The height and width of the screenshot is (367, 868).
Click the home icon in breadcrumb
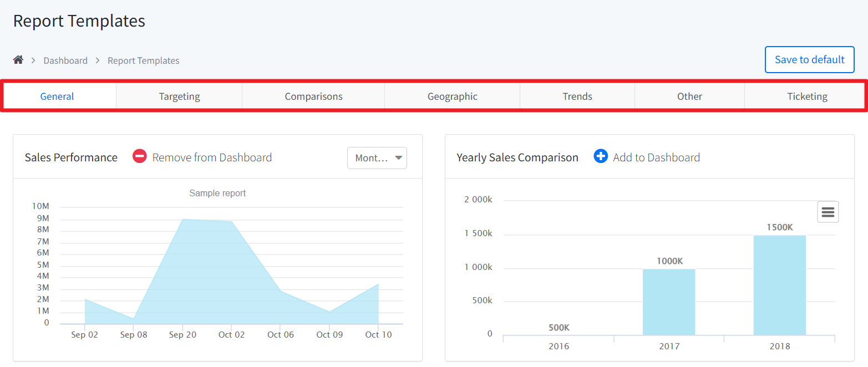click(x=18, y=60)
